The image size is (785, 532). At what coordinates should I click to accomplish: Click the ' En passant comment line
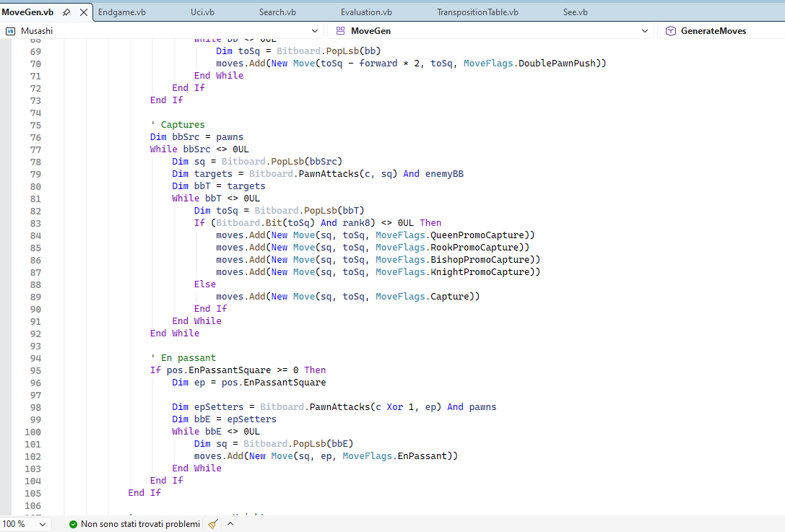[x=183, y=358]
